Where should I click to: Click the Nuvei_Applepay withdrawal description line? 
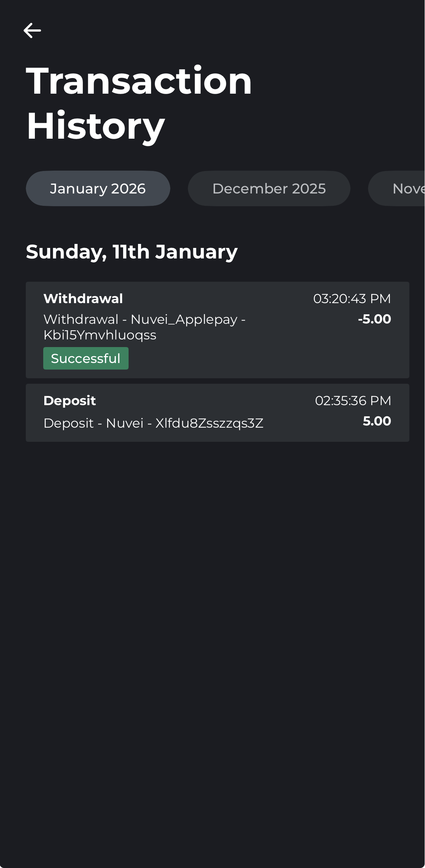pyautogui.click(x=144, y=319)
